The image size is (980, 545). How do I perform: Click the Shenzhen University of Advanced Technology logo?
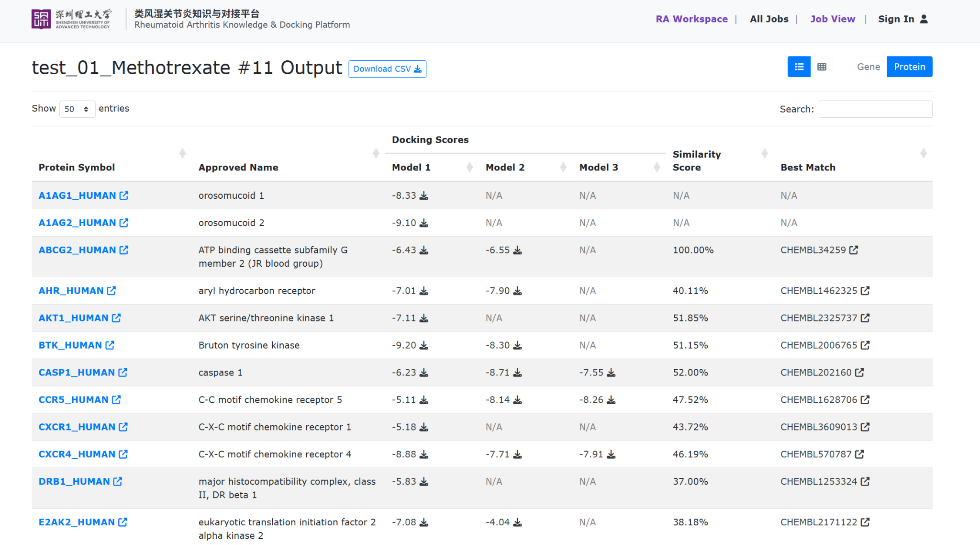[72, 19]
